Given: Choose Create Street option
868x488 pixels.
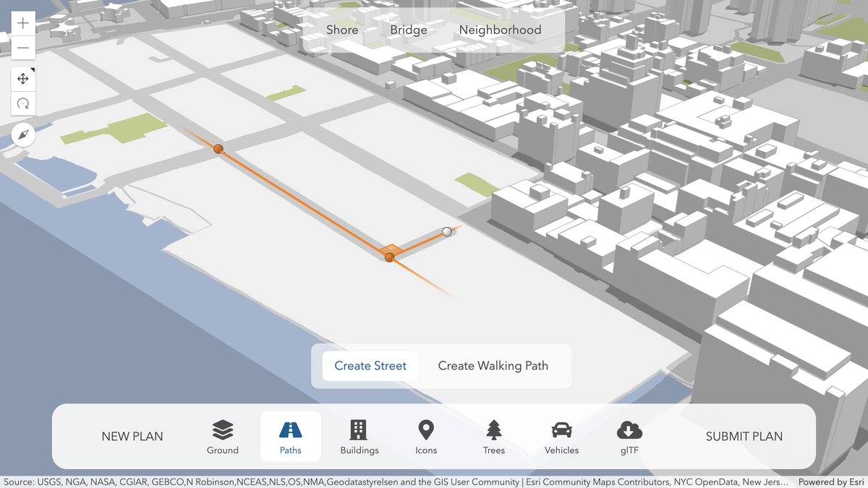Looking at the screenshot, I should [370, 366].
